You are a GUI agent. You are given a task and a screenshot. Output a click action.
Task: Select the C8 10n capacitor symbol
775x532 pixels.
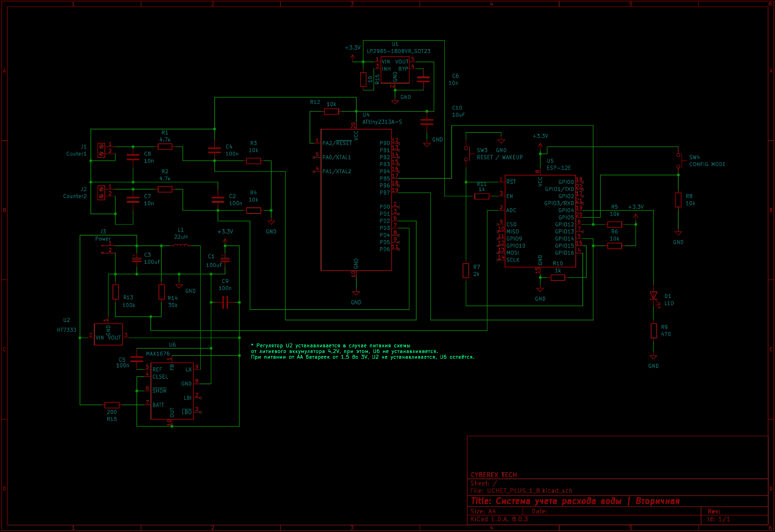click(133, 157)
